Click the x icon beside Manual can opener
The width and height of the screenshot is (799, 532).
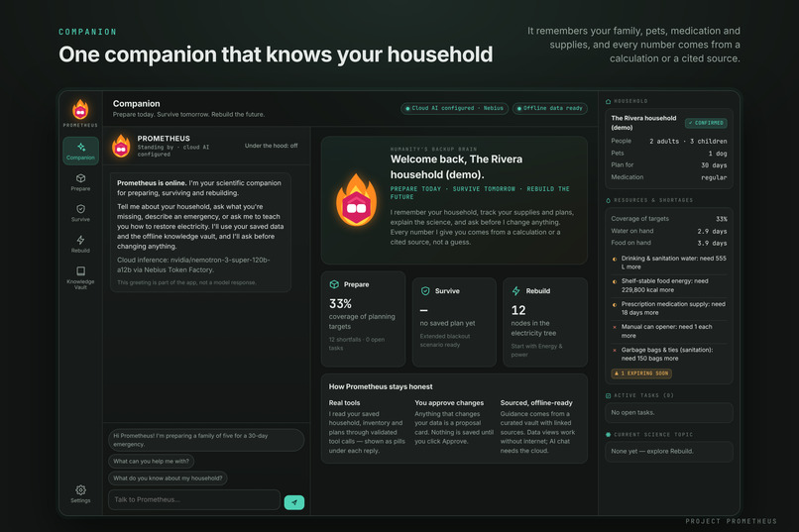tap(615, 327)
